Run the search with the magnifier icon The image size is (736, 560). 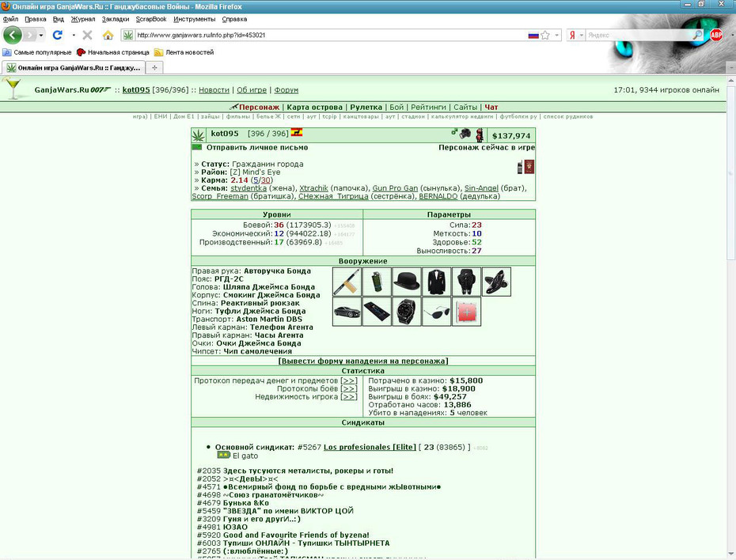[x=697, y=35]
